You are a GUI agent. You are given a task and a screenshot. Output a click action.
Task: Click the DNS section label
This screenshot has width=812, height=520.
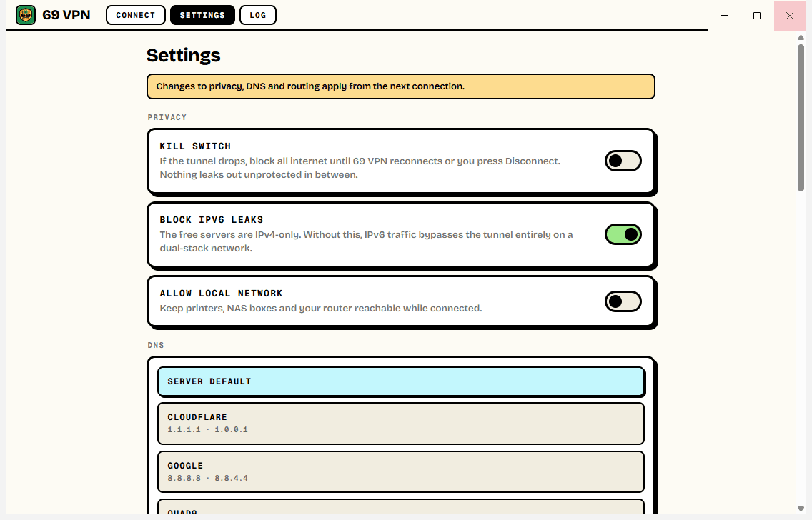(155, 345)
